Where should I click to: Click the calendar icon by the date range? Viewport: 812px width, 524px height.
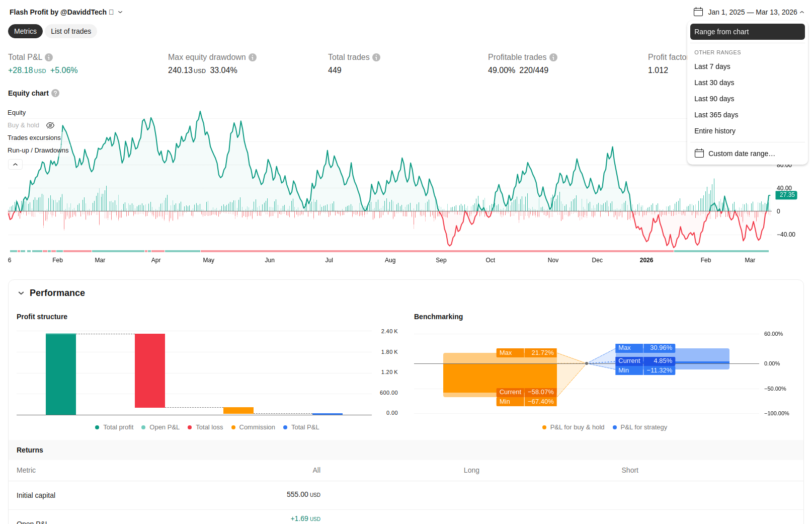(x=698, y=12)
